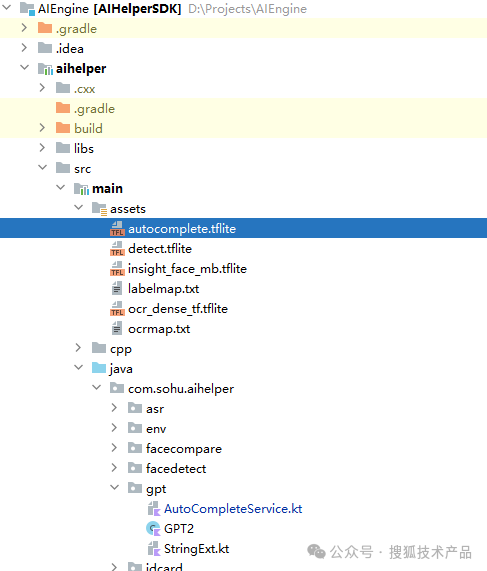Image resolution: width=487 pixels, height=571 pixels.
Task: Expand the .idea folder
Action: (x=24, y=48)
